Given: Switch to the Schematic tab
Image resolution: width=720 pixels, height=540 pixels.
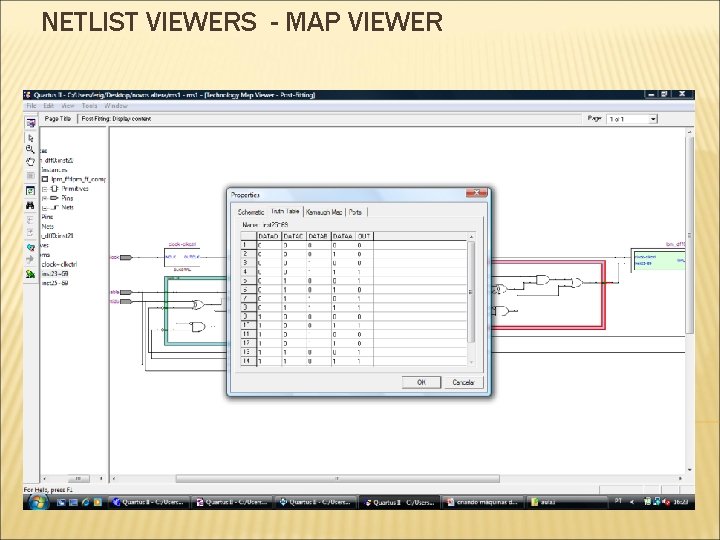Looking at the screenshot, I should click(251, 212).
